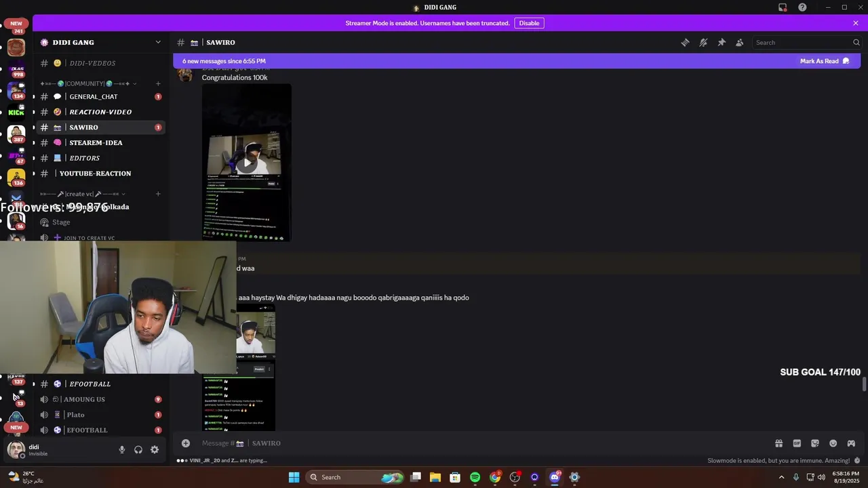The image size is (868, 488).
Task: Select the SAWIRO channel
Action: pyautogui.click(x=102, y=127)
